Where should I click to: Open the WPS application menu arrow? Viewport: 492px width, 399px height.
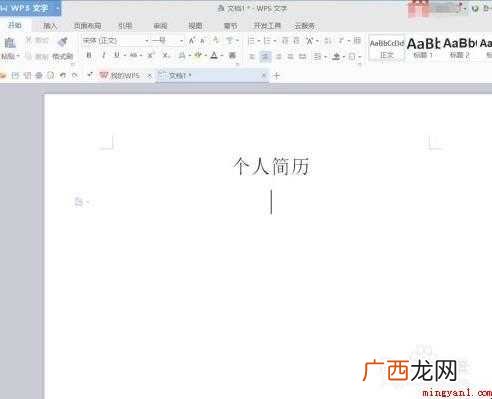click(57, 8)
